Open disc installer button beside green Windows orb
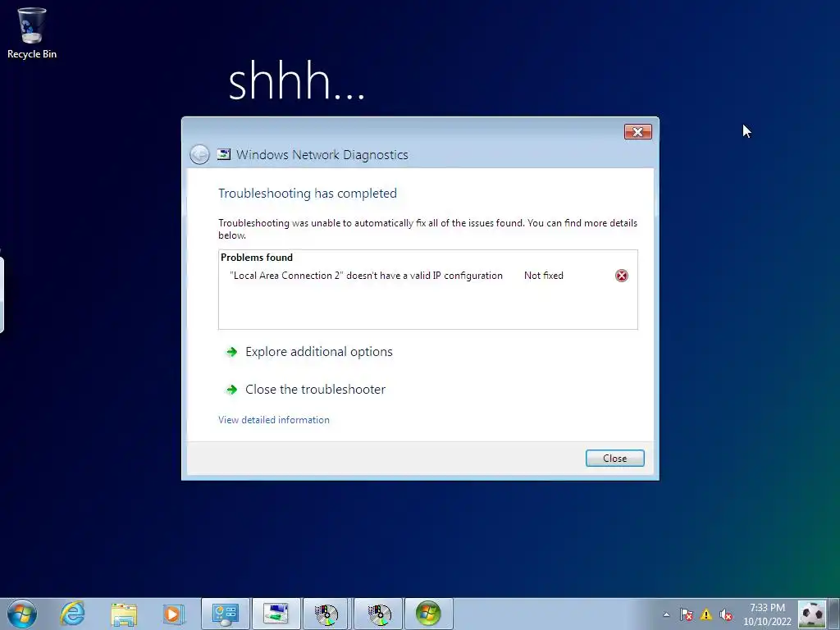Screen dimensions: 840x630 tap(378, 614)
